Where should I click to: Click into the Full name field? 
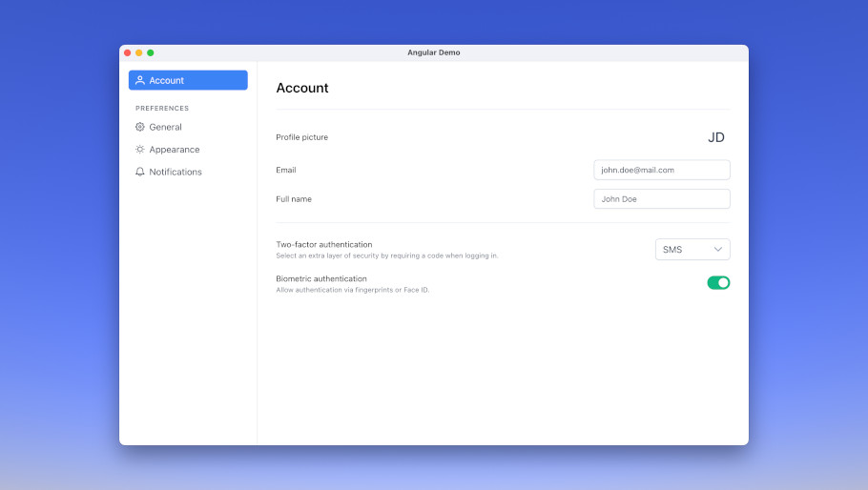661,199
